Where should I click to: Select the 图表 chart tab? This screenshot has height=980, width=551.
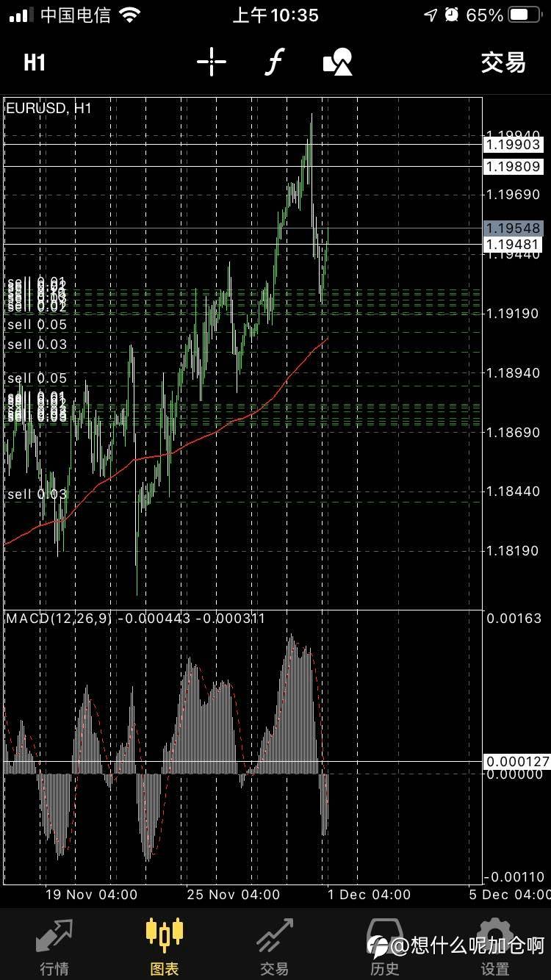tap(165, 947)
